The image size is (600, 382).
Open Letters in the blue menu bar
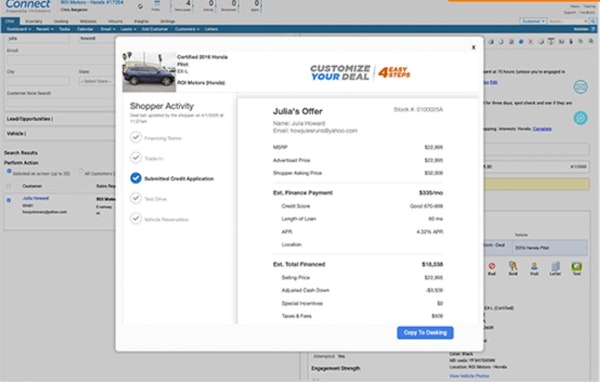[x=211, y=29]
